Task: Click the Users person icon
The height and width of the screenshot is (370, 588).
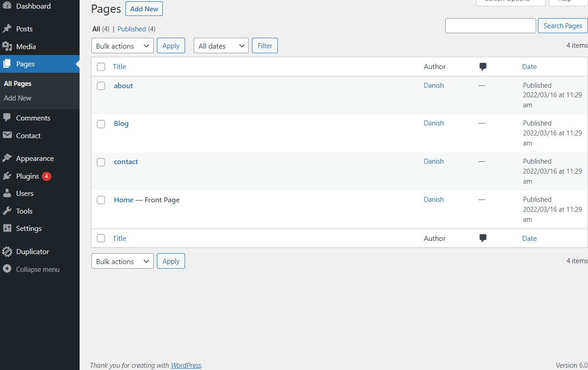Action: pyautogui.click(x=7, y=193)
